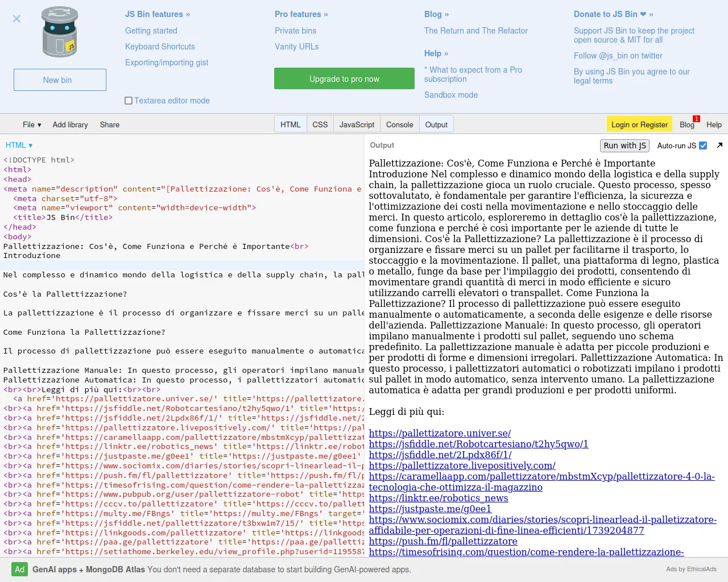728x582 pixels.
Task: Pop out the output with arrow icon
Action: pyautogui.click(x=719, y=145)
